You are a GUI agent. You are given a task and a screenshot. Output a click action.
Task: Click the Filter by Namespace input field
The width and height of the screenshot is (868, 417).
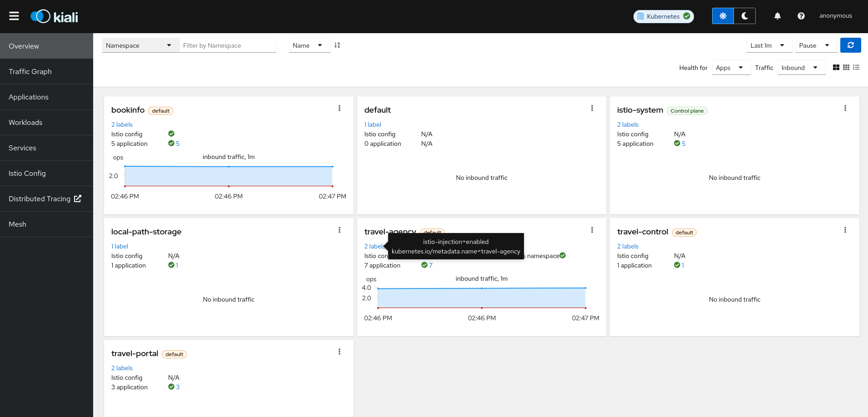click(x=227, y=45)
